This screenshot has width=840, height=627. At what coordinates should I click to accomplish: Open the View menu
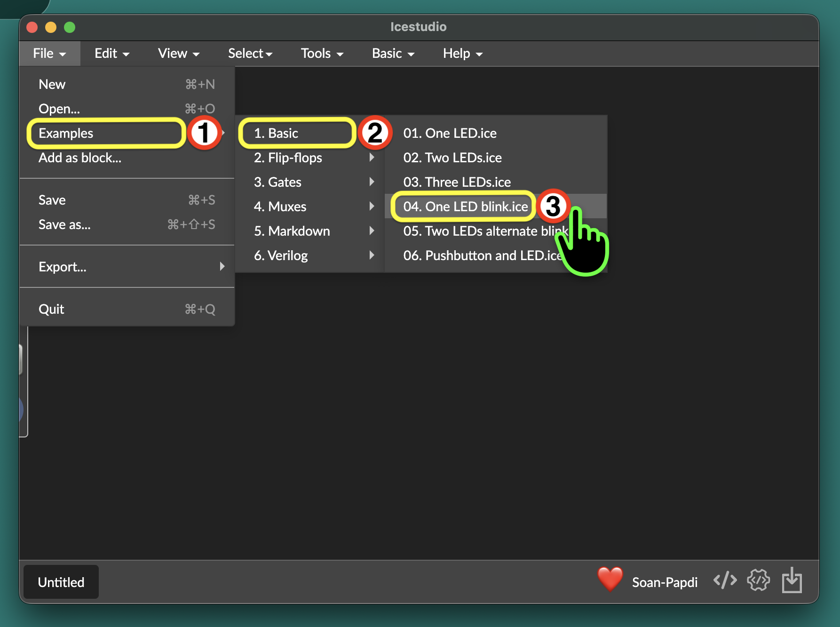pos(179,54)
